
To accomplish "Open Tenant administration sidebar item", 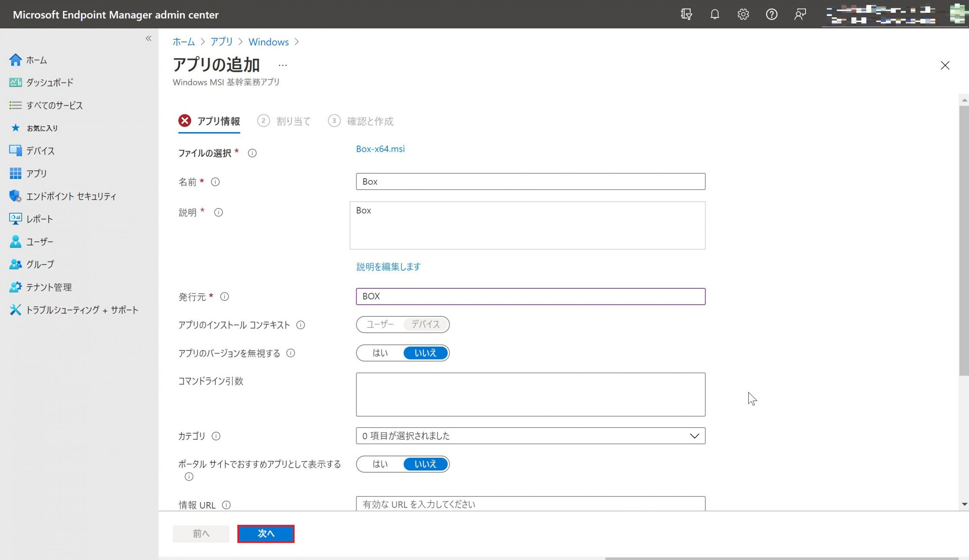I will tap(48, 287).
